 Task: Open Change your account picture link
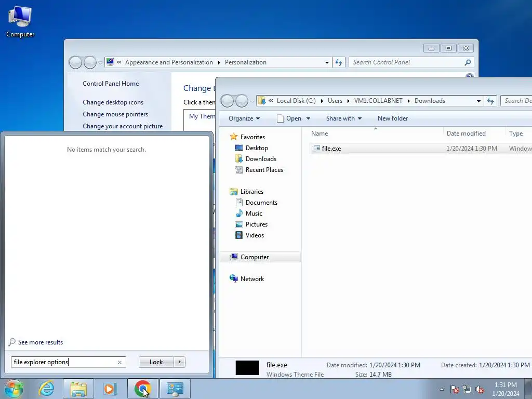coord(123,126)
